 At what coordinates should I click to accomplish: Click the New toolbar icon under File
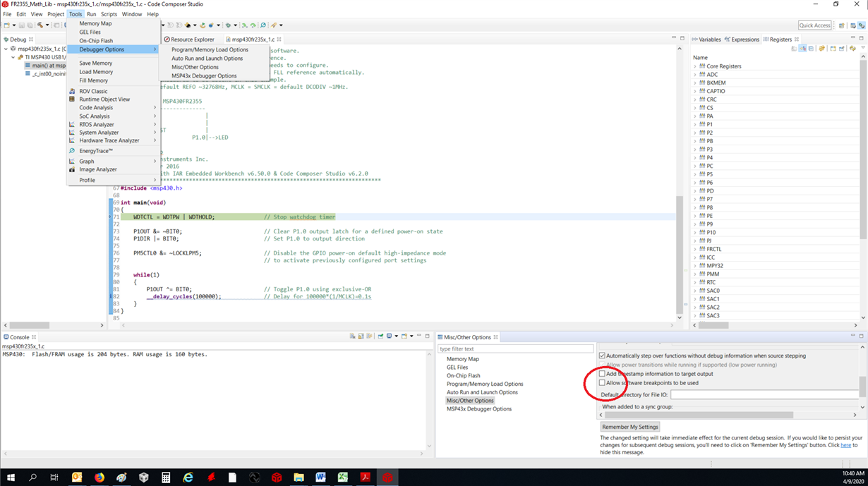coord(6,25)
